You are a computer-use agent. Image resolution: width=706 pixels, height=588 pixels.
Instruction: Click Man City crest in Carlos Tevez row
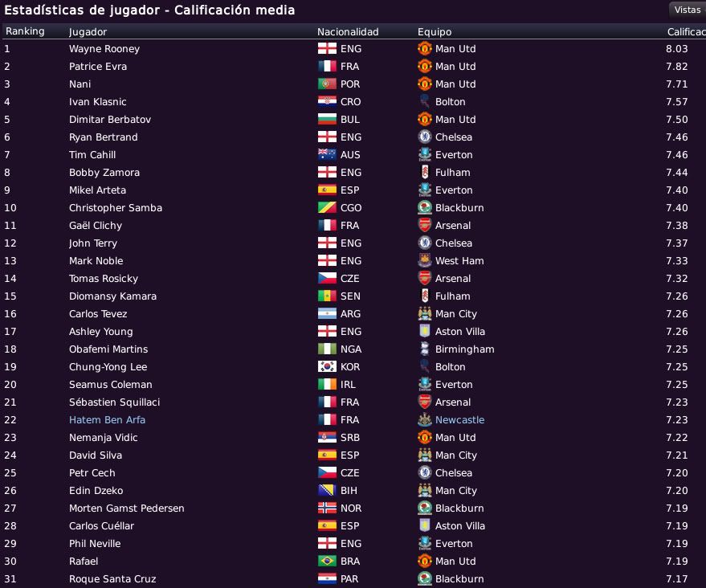point(425,314)
